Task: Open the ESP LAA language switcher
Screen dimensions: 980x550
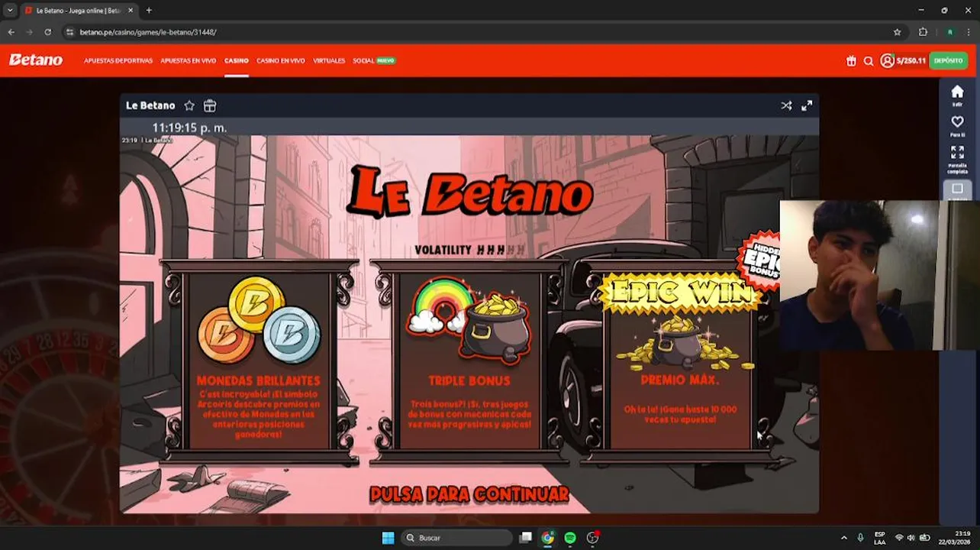Action: tap(879, 538)
